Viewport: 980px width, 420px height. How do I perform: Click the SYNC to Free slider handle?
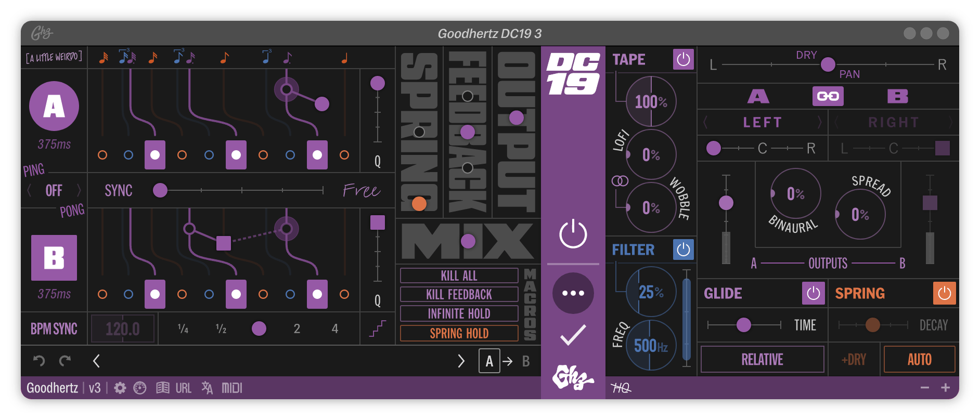coord(160,190)
